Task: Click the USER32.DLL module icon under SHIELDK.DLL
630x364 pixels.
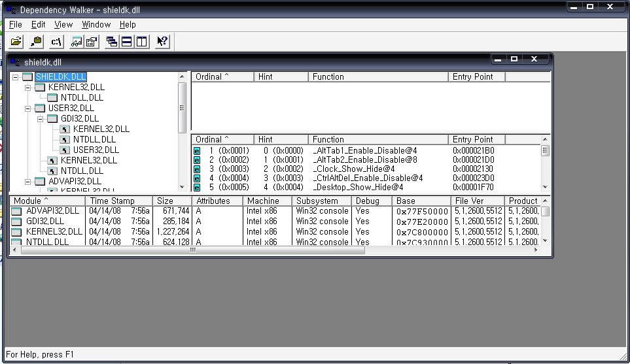Action: pos(40,108)
